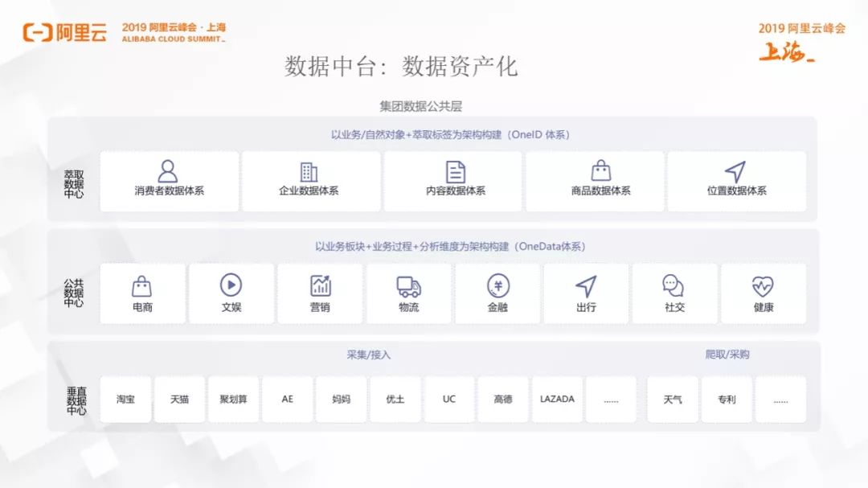The image size is (868, 488).
Task: Click the shopping bag icon above 商品数据体系
Action: coord(600,170)
